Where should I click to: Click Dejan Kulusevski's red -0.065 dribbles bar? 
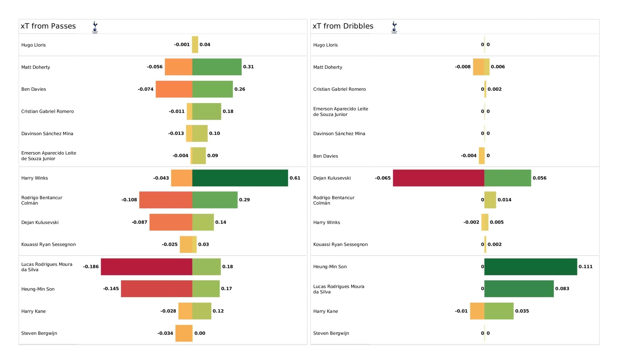coord(438,178)
